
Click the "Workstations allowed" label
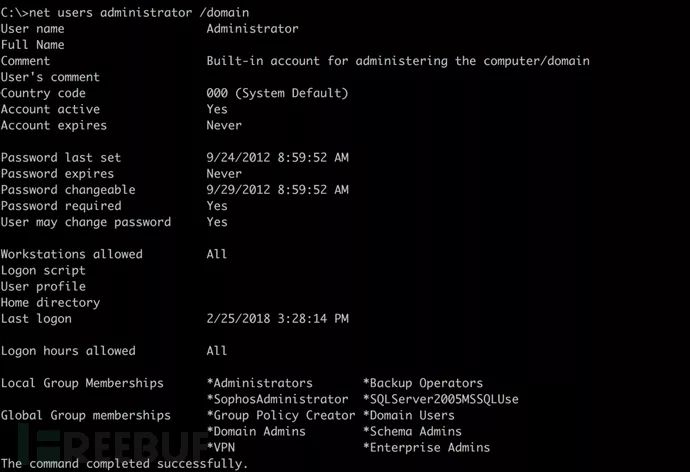72,254
